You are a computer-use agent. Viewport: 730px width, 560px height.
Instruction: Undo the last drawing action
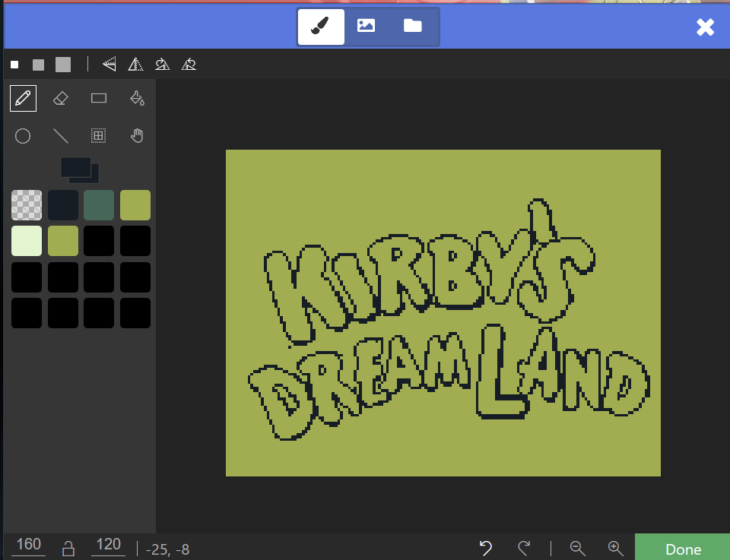tap(486, 548)
